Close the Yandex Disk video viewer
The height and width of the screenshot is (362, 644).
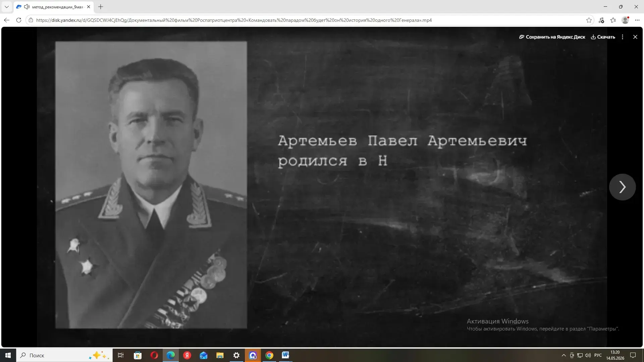pyautogui.click(x=635, y=37)
